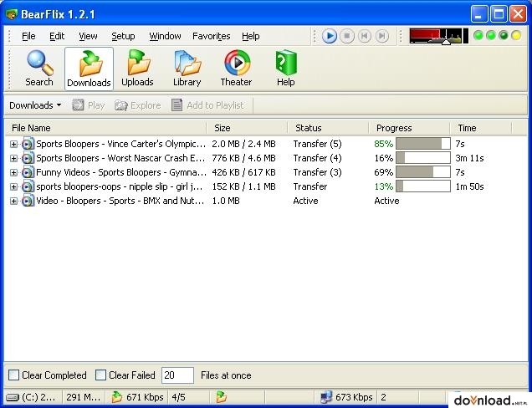Open the Search view magnifier icon
532x408 pixels.
pos(39,63)
